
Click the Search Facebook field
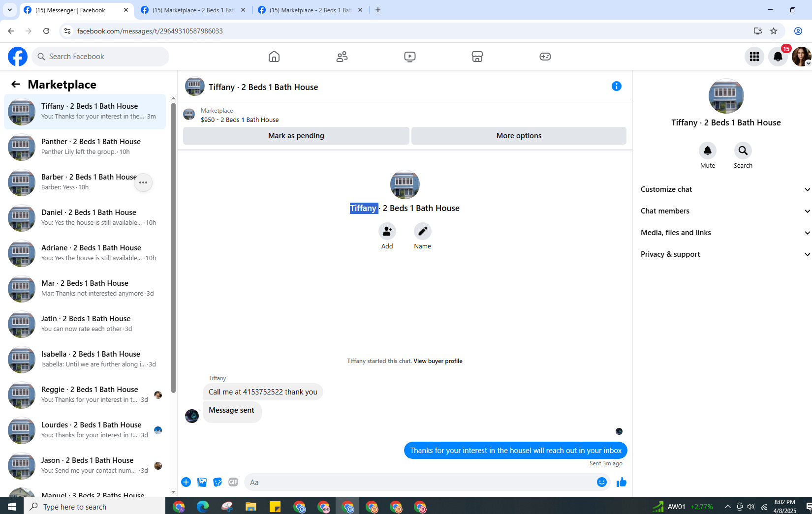click(100, 57)
